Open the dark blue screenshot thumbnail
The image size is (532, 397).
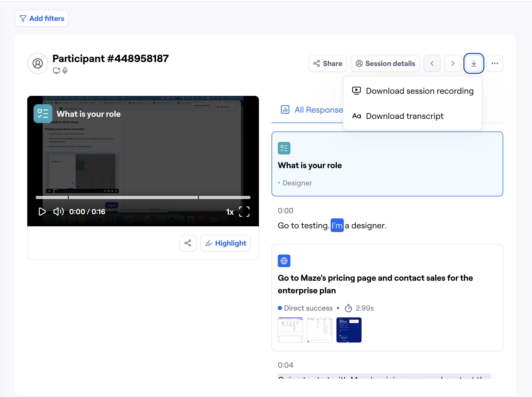(x=349, y=330)
